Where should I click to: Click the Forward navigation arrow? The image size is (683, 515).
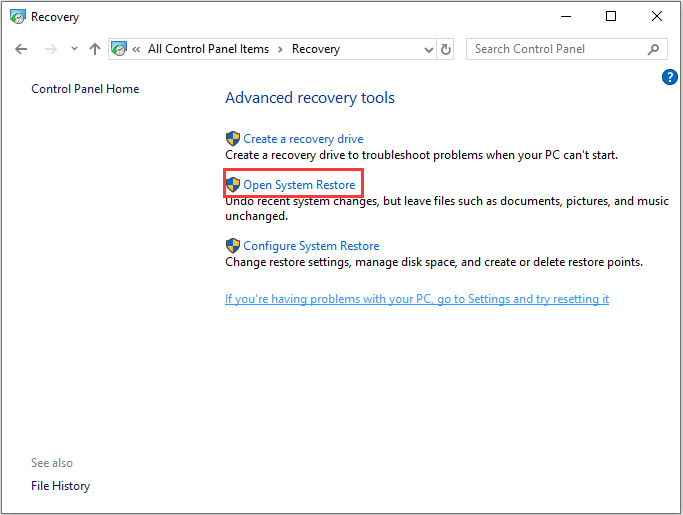pos(51,49)
